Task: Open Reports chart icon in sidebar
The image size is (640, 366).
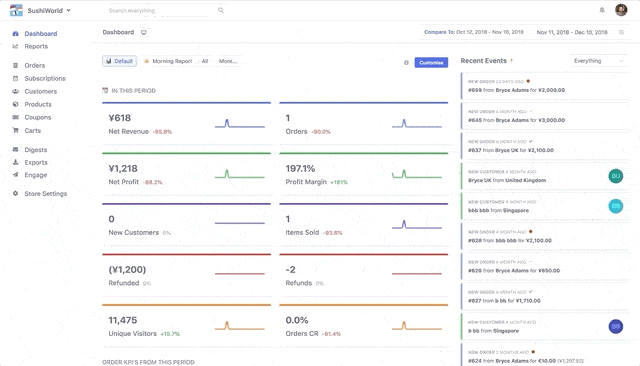Action: tap(16, 47)
